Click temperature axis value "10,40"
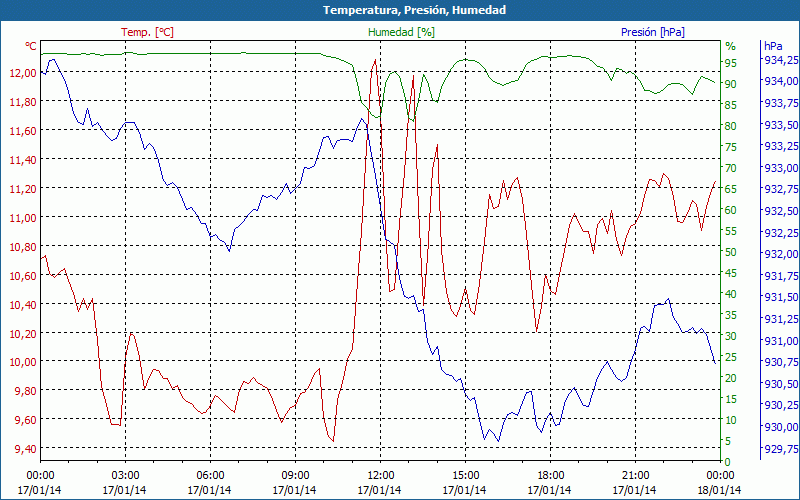This screenshot has width=800, height=500. click(23, 305)
